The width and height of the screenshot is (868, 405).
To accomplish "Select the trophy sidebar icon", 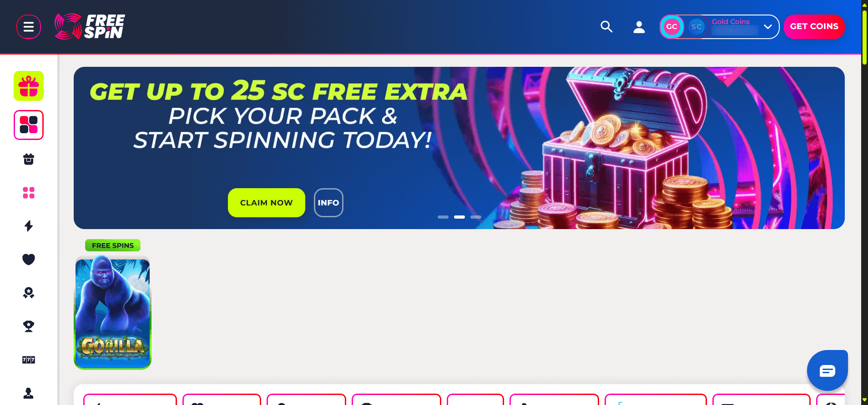I will 29,326.
